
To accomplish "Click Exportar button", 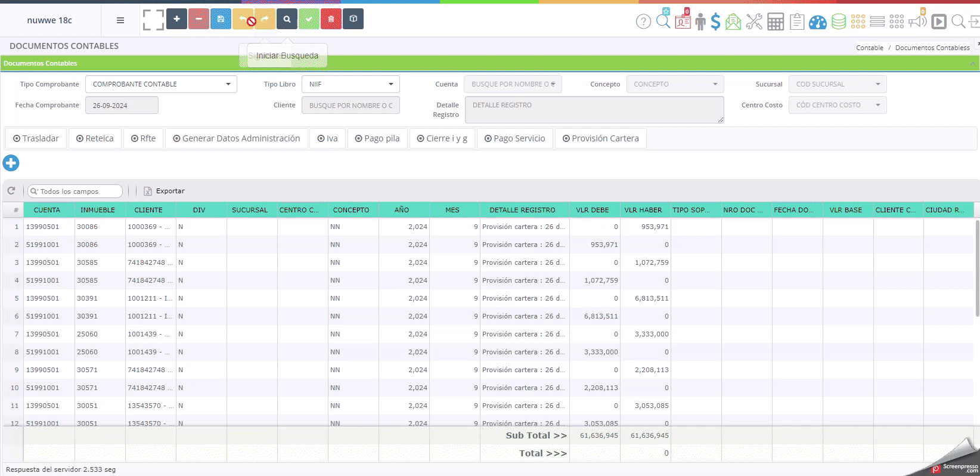I will click(x=164, y=191).
